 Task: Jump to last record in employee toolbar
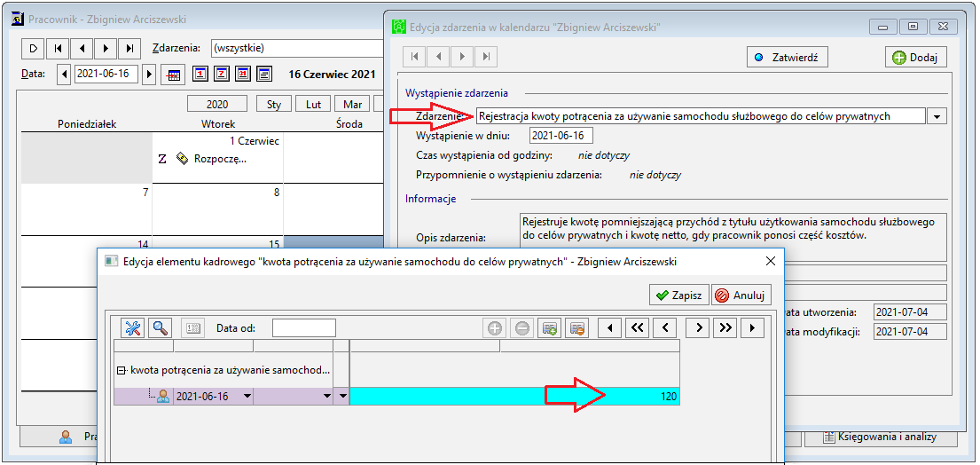click(x=129, y=48)
